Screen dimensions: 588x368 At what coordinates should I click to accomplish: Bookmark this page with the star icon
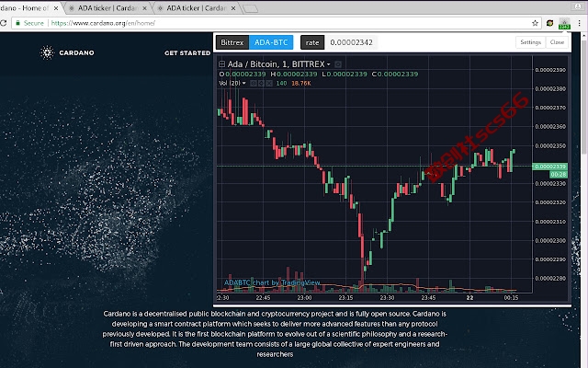pos(535,23)
